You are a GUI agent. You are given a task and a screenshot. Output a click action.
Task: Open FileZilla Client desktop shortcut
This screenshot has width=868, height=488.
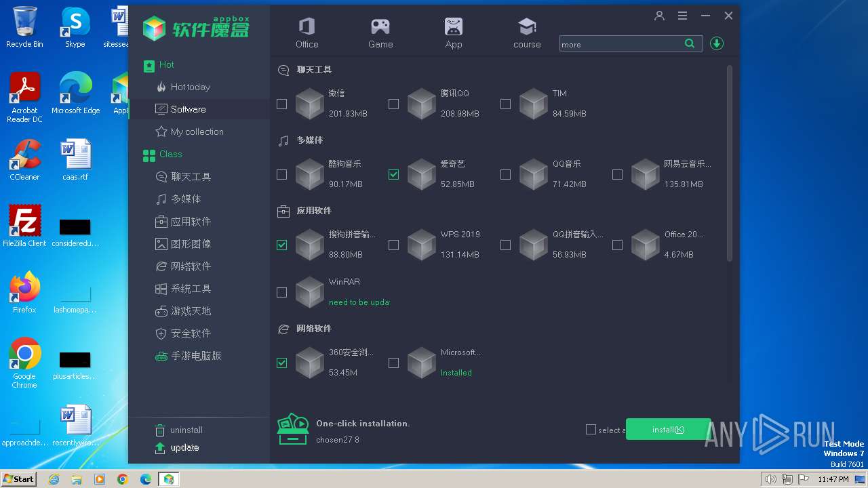tap(24, 226)
